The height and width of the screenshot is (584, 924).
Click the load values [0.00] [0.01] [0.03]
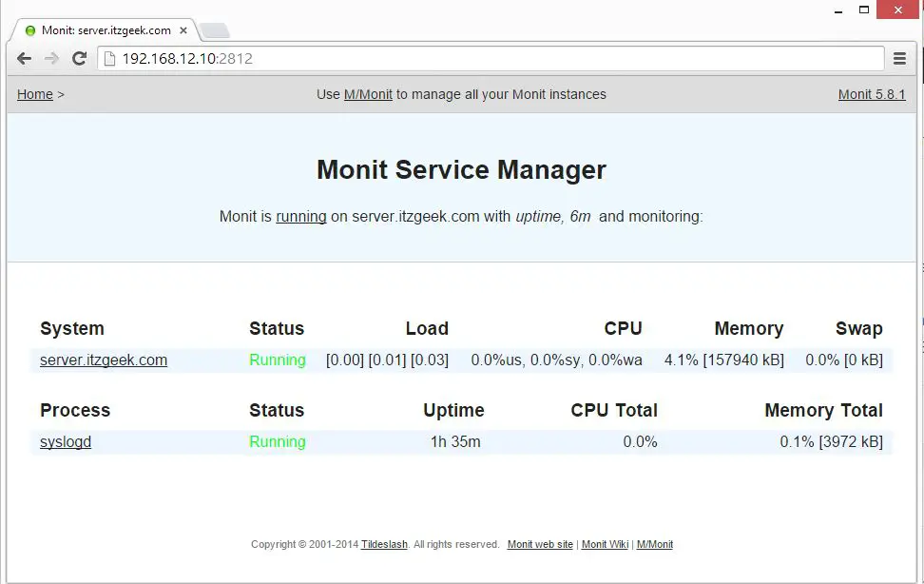click(x=387, y=360)
